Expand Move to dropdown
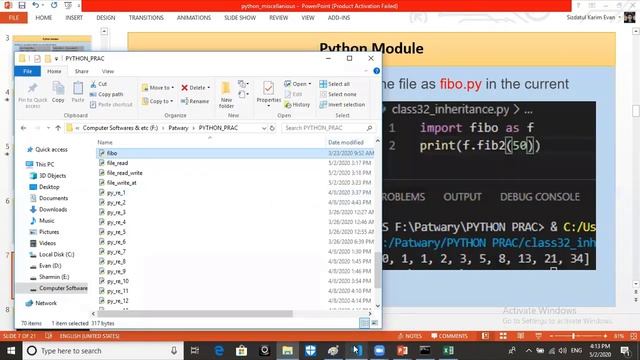 172,88
